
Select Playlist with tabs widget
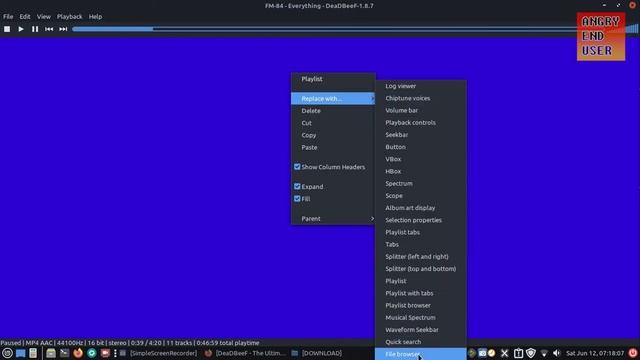[421, 293]
